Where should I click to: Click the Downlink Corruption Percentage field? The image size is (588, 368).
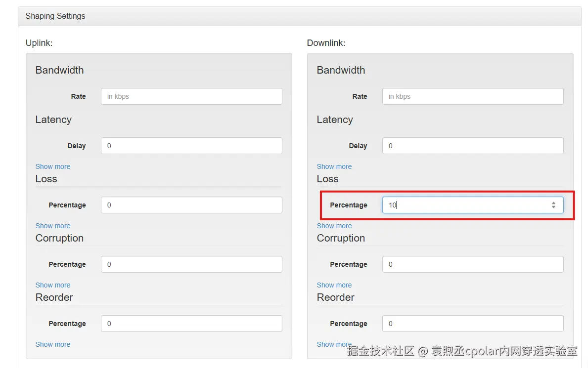473,264
